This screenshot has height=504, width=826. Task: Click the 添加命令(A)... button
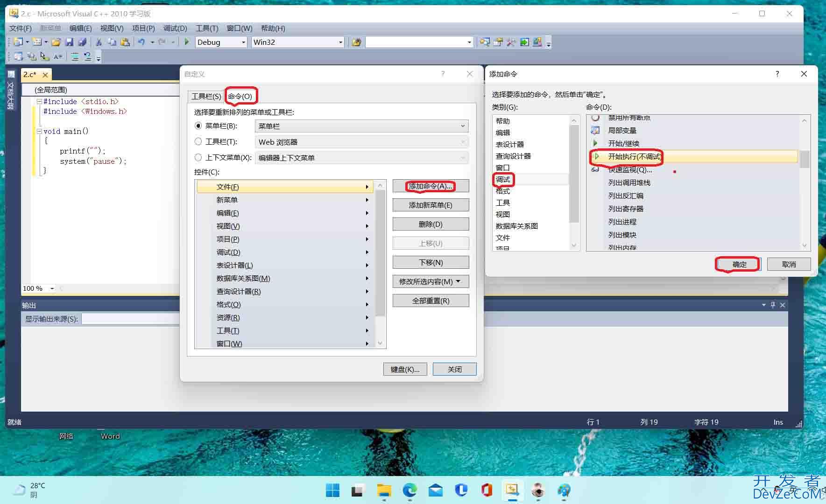(431, 186)
